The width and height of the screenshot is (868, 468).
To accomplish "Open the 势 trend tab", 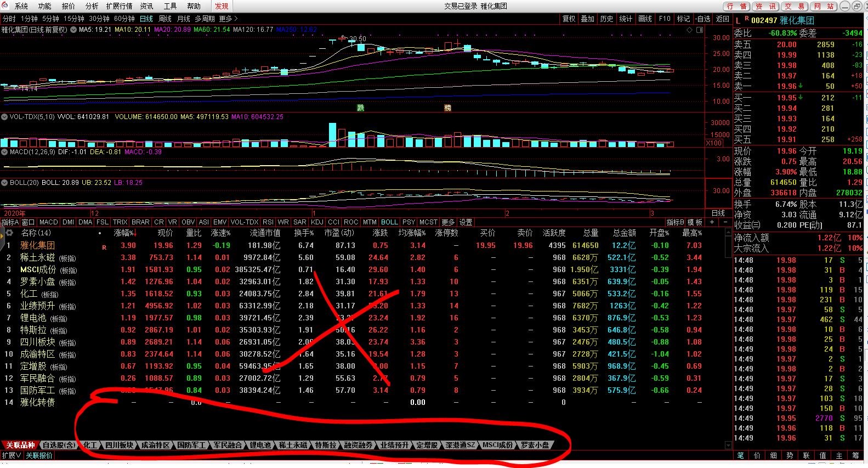I will tap(790, 455).
